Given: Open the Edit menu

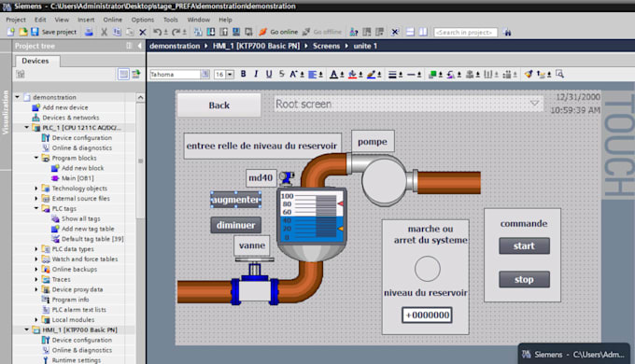Looking at the screenshot, I should [40, 20].
